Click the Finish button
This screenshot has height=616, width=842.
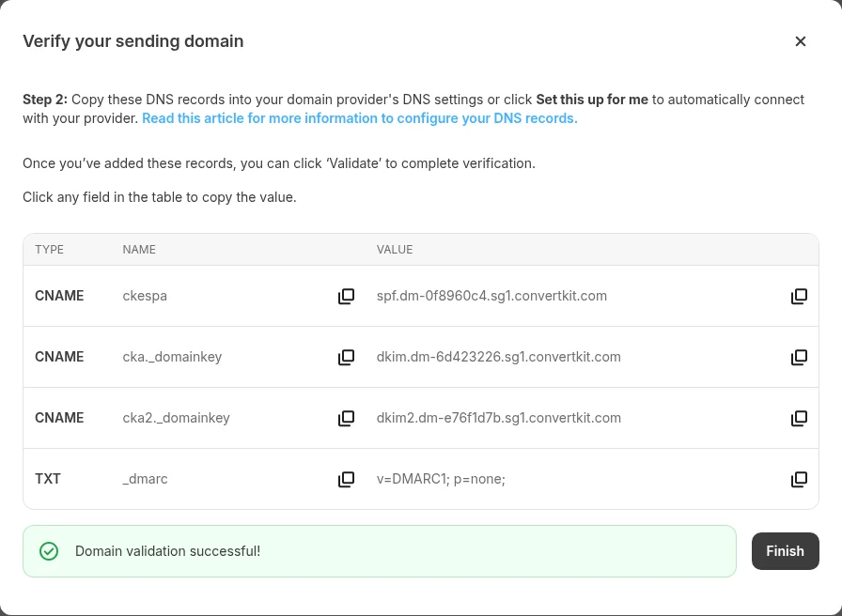(785, 551)
